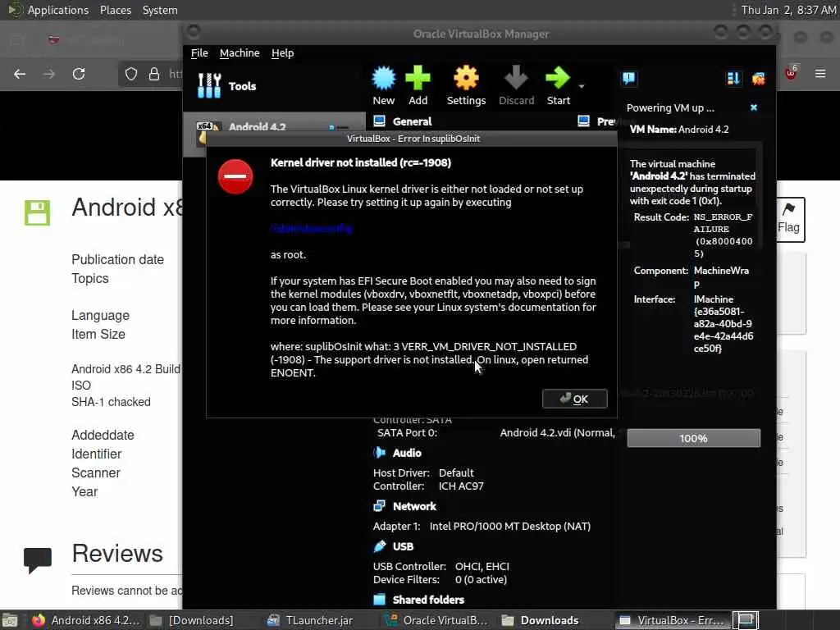Click the Flag button on archive page
The height and width of the screenshot is (630, 840).
coord(789,219)
